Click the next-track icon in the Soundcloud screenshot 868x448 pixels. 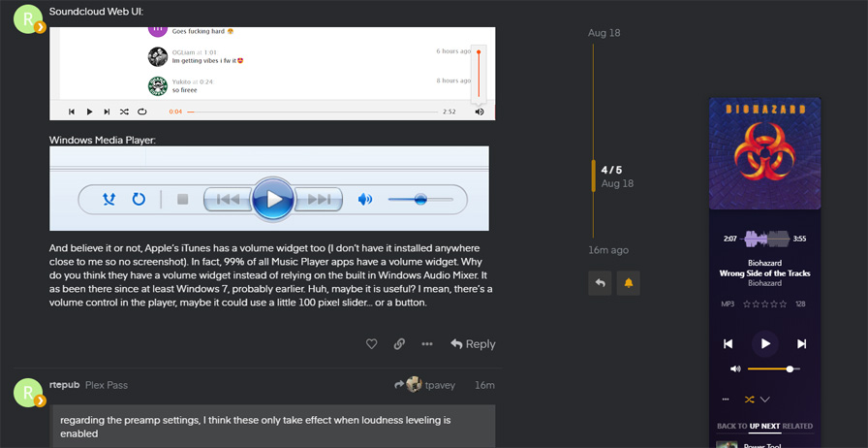tap(107, 112)
